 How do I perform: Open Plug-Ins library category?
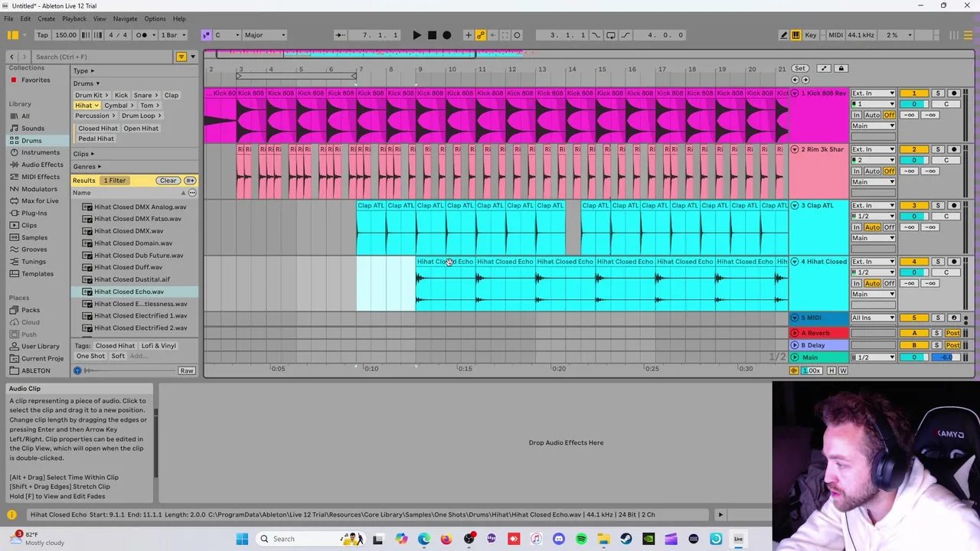[x=34, y=213]
